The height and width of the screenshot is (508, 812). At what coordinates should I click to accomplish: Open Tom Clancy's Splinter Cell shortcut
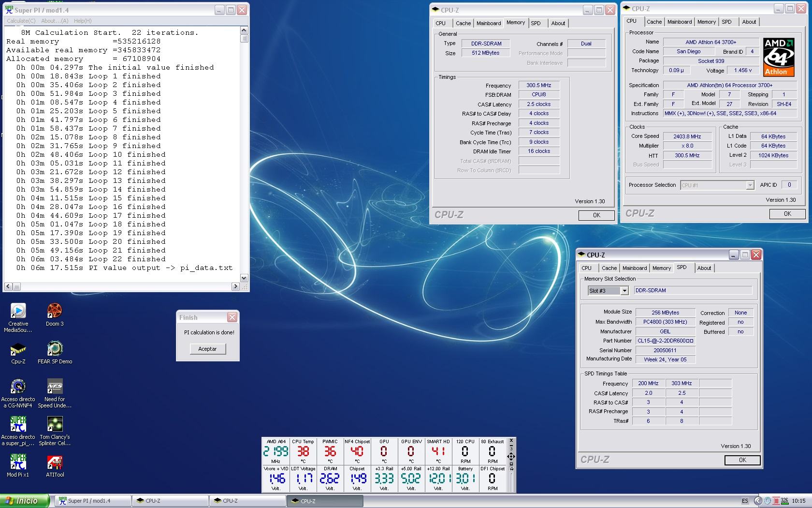55,425
